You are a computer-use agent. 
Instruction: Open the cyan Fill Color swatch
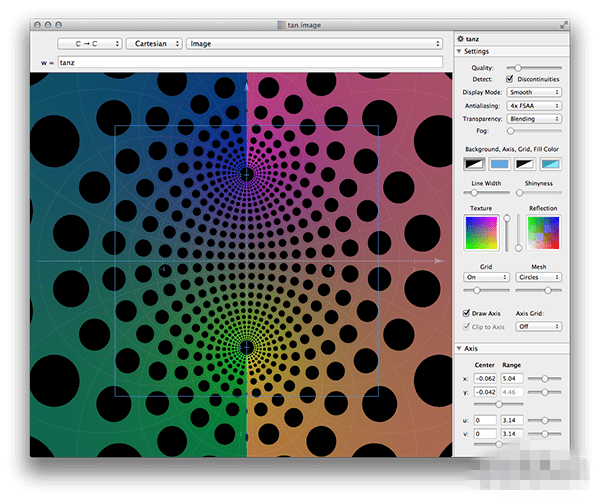pyautogui.click(x=551, y=164)
